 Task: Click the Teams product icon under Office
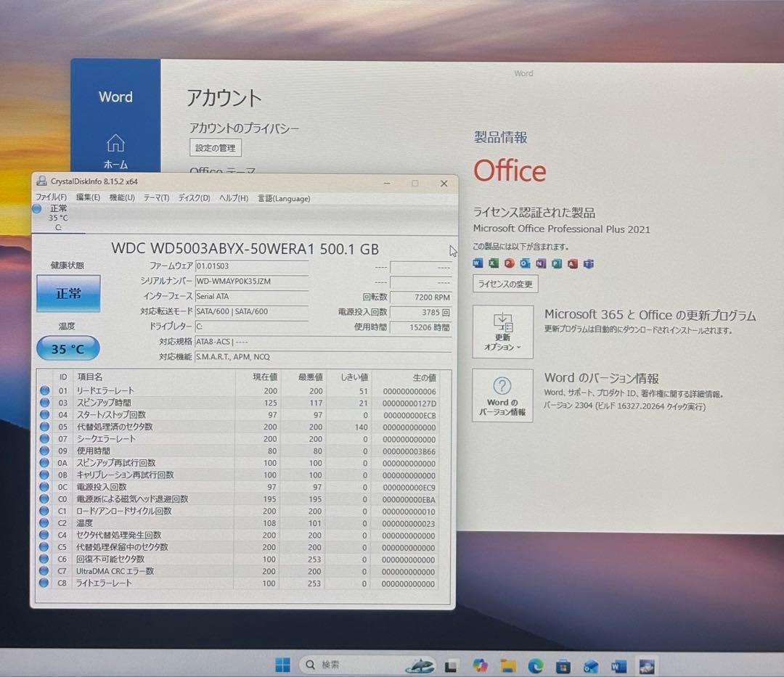589,263
